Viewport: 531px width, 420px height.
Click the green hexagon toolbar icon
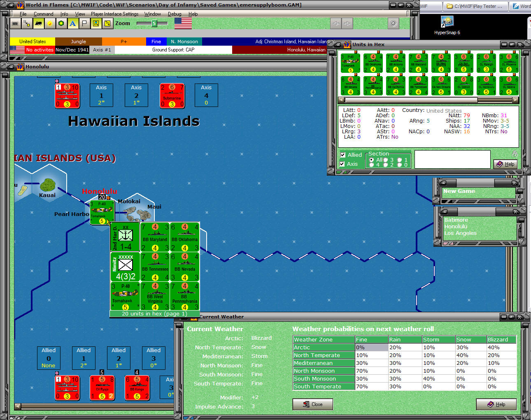(x=61, y=23)
